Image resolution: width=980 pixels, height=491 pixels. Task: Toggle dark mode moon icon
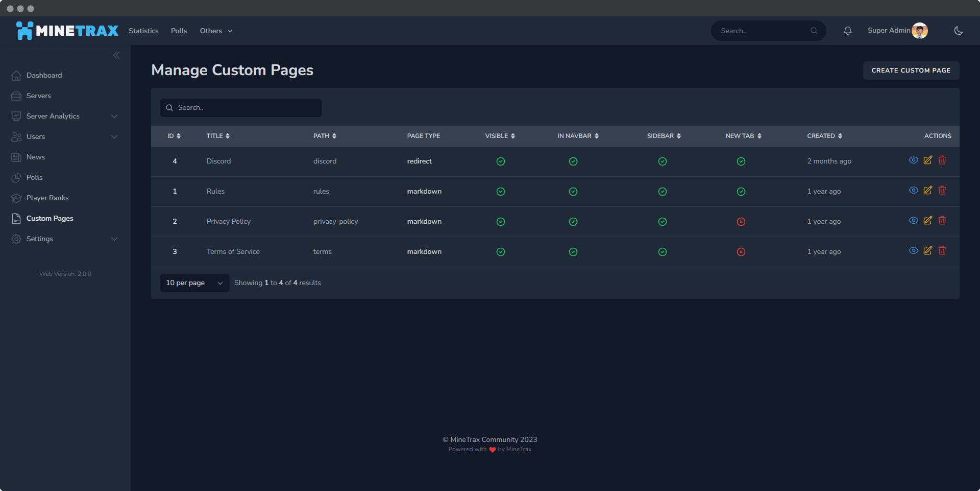tap(958, 31)
